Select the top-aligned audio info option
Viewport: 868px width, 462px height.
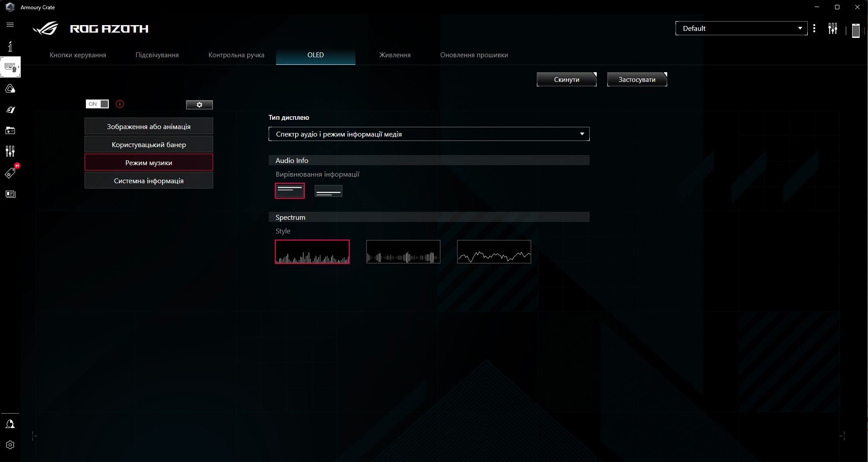(289, 191)
